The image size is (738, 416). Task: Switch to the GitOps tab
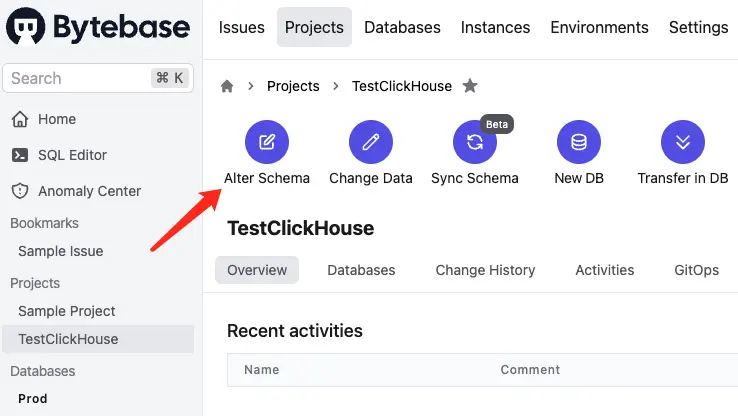click(x=697, y=270)
